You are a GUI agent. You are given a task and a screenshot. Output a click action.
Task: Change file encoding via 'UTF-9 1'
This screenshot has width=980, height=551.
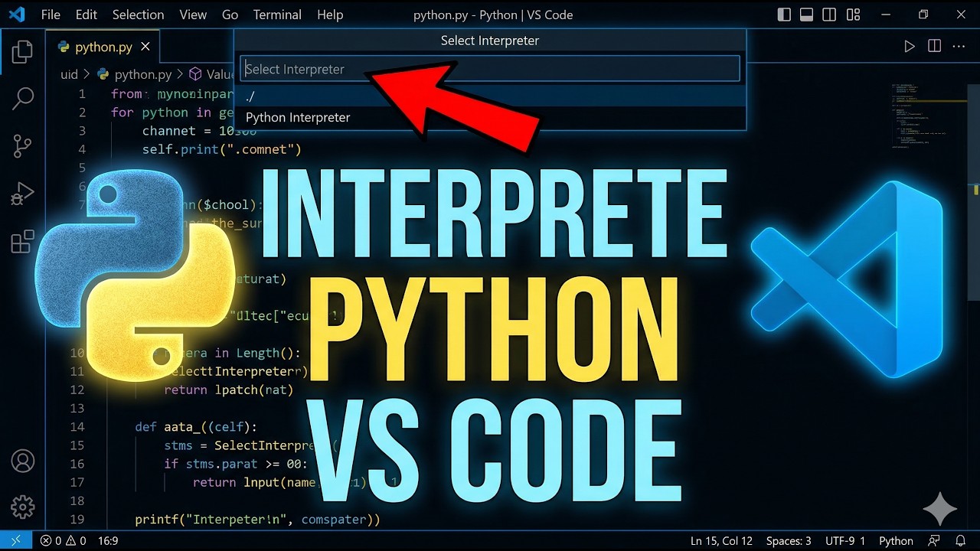pyautogui.click(x=845, y=541)
